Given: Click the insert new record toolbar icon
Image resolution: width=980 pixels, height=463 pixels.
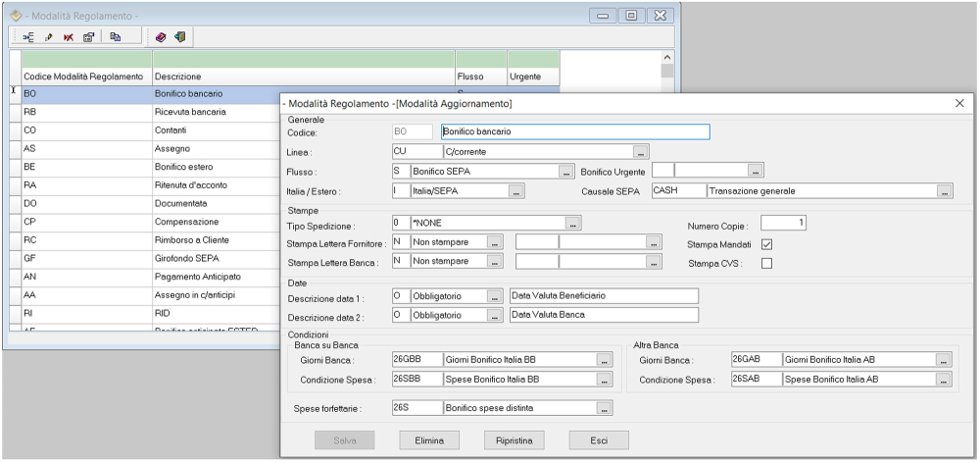Looking at the screenshot, I should coord(28,37).
